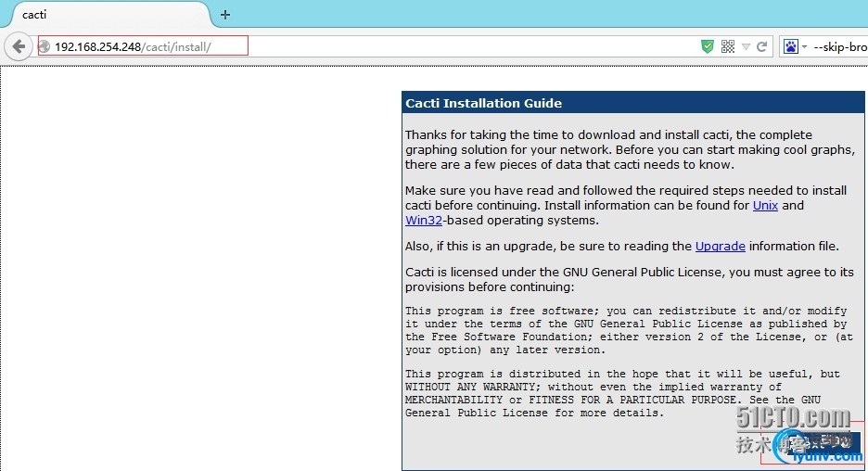Go back with the browser back arrow

tap(19, 46)
